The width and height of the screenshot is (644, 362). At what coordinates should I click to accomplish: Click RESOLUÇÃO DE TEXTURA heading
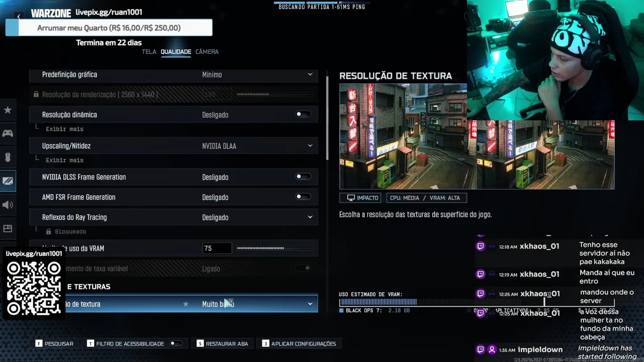[x=395, y=76]
